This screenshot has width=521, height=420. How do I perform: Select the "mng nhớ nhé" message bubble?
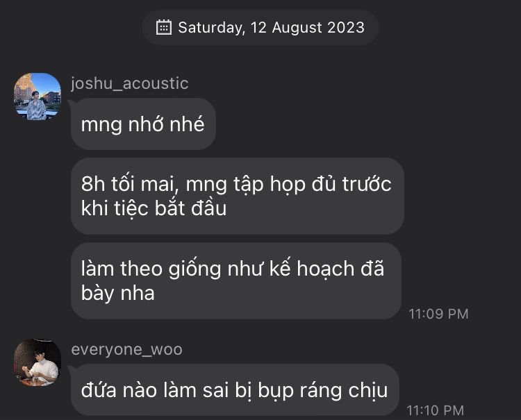[143, 124]
